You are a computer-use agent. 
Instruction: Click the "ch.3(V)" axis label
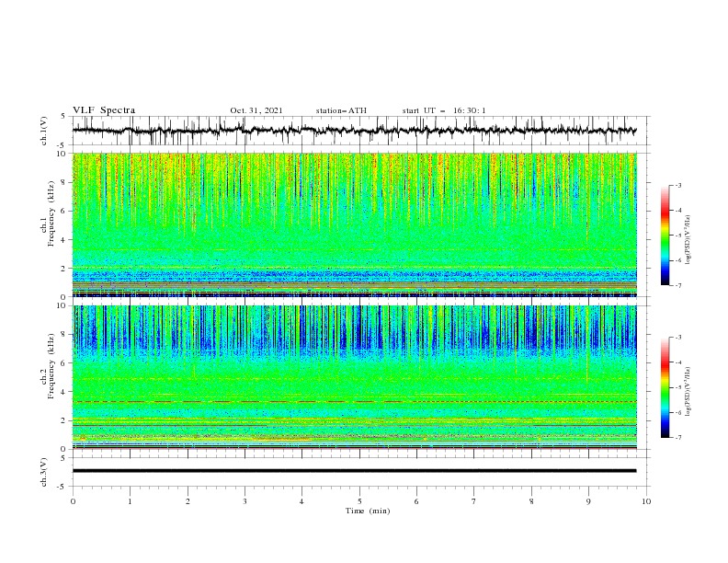click(x=44, y=472)
